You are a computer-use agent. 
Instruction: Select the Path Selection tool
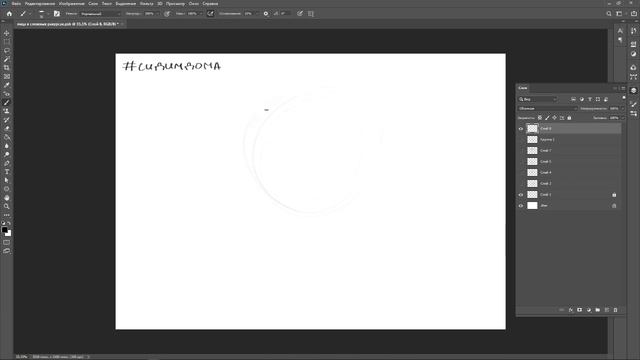click(7, 180)
